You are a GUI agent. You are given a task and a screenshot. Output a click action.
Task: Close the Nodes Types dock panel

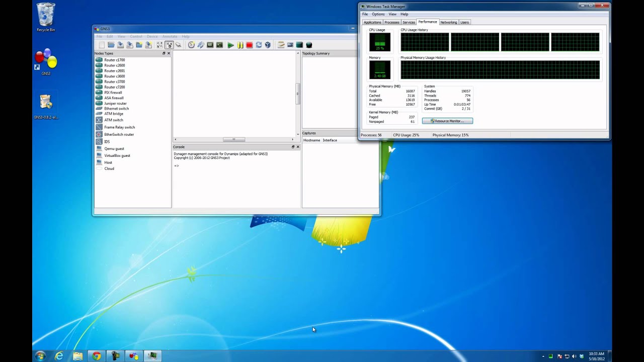click(x=169, y=53)
